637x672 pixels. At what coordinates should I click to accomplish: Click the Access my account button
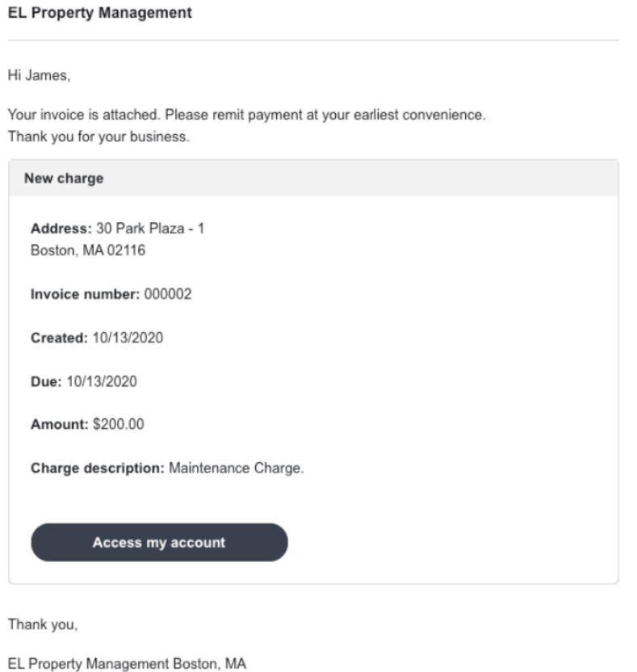coord(159,542)
